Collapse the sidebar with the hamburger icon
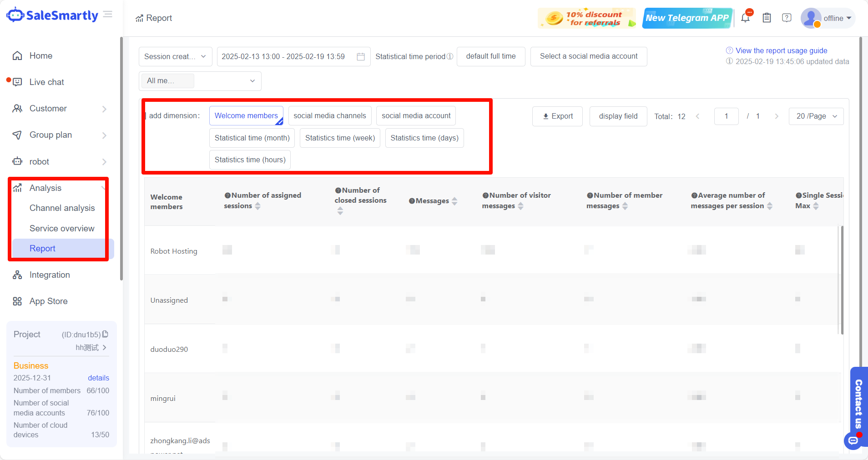This screenshot has width=868, height=460. click(x=108, y=15)
